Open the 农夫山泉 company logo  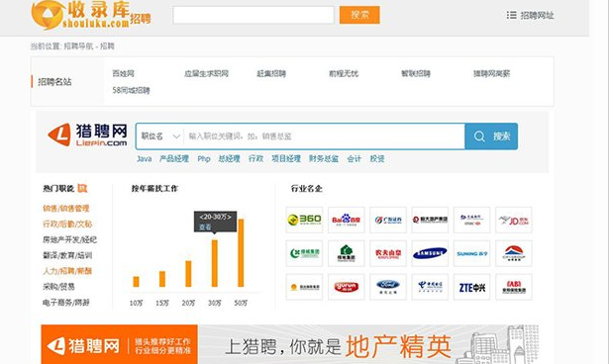(x=388, y=253)
